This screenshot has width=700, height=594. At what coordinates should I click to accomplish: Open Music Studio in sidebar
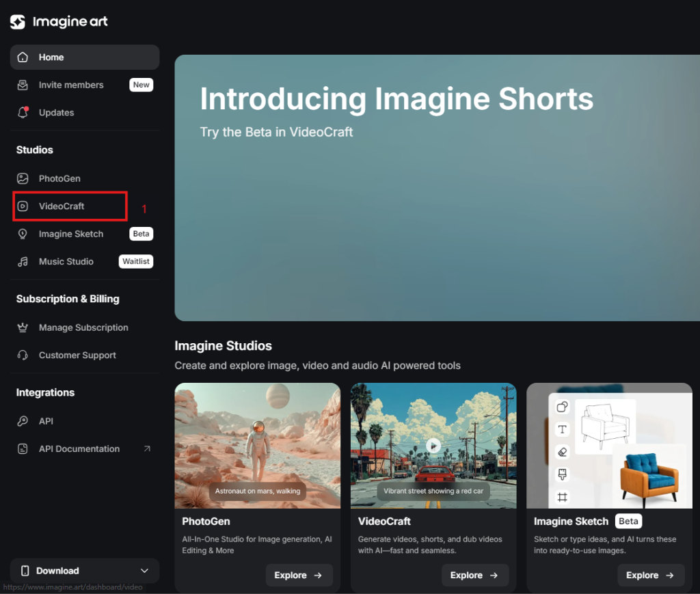click(x=85, y=262)
